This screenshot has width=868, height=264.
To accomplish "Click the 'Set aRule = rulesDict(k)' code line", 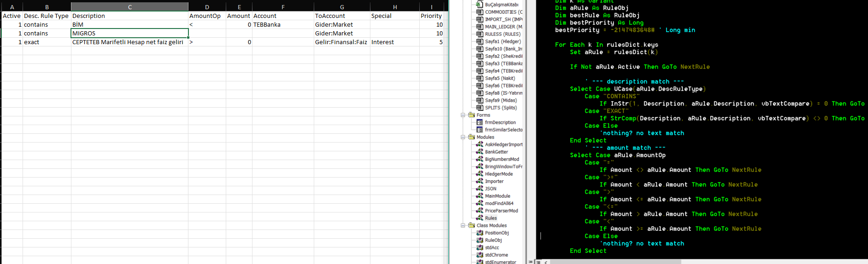I will click(x=614, y=52).
